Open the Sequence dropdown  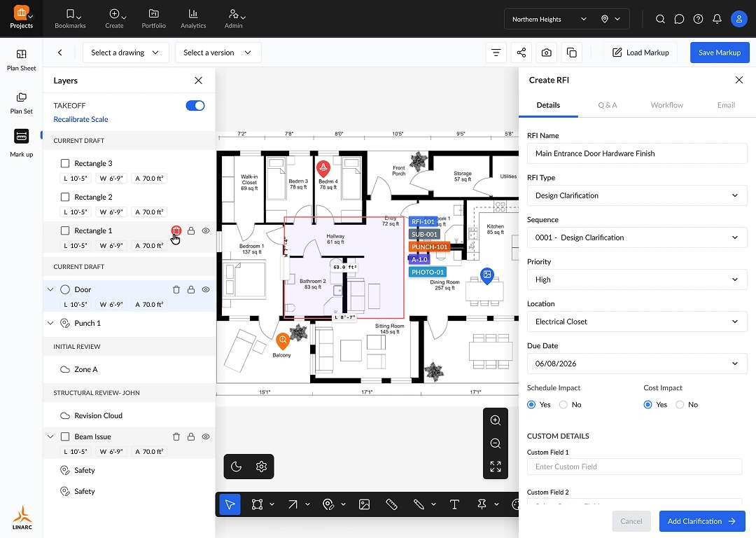637,237
